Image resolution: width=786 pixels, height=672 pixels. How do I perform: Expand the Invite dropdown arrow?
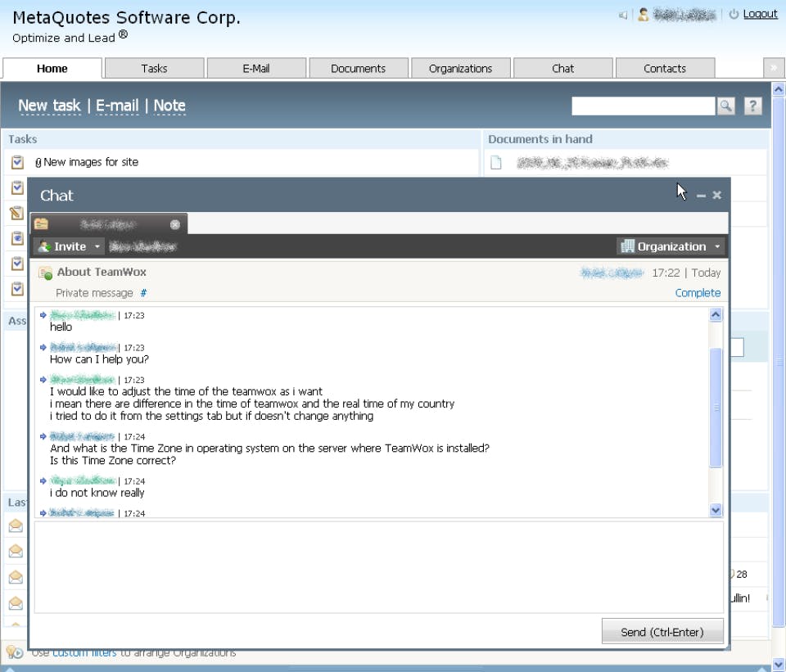97,246
